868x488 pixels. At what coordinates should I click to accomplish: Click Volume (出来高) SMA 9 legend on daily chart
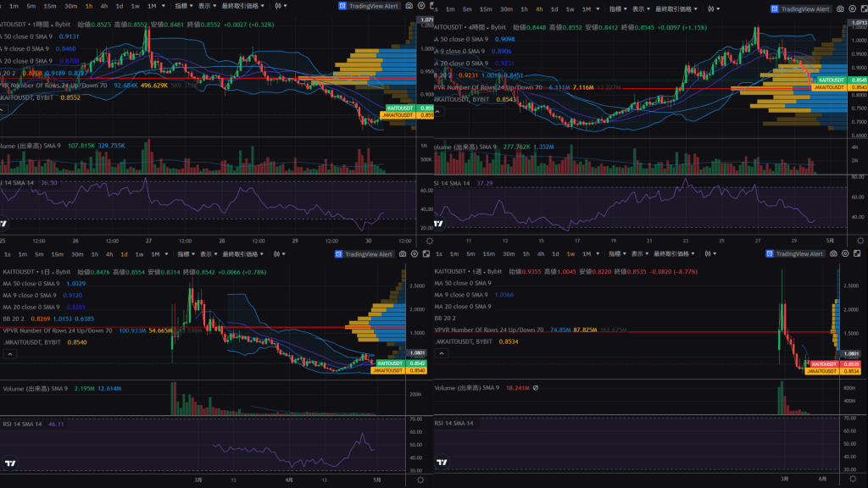[x=35, y=388]
